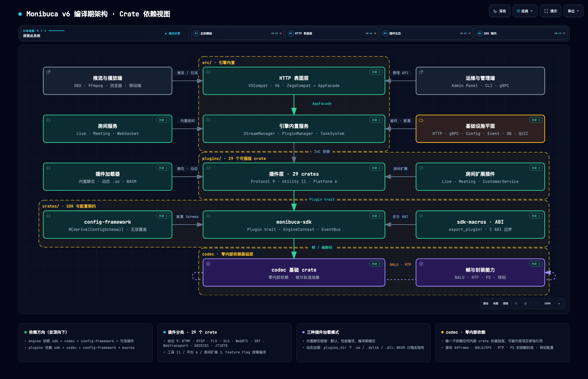Select guide step 01 主依赖链

(237, 33)
